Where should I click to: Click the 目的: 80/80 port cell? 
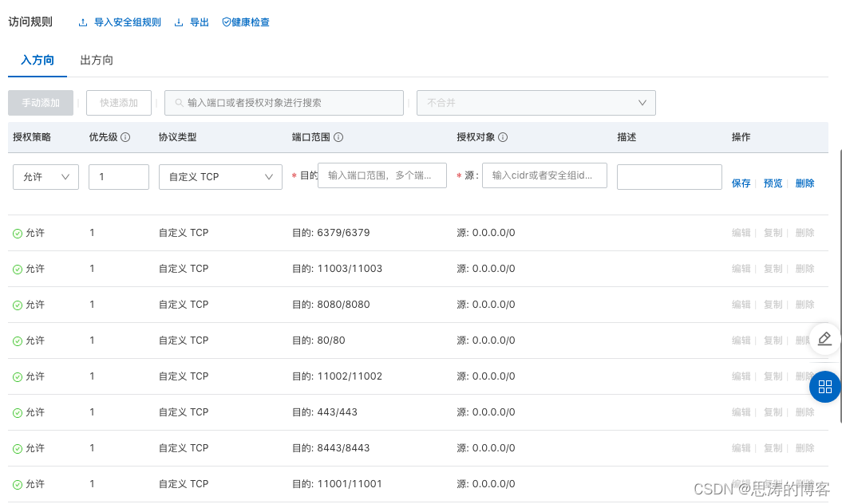click(318, 341)
